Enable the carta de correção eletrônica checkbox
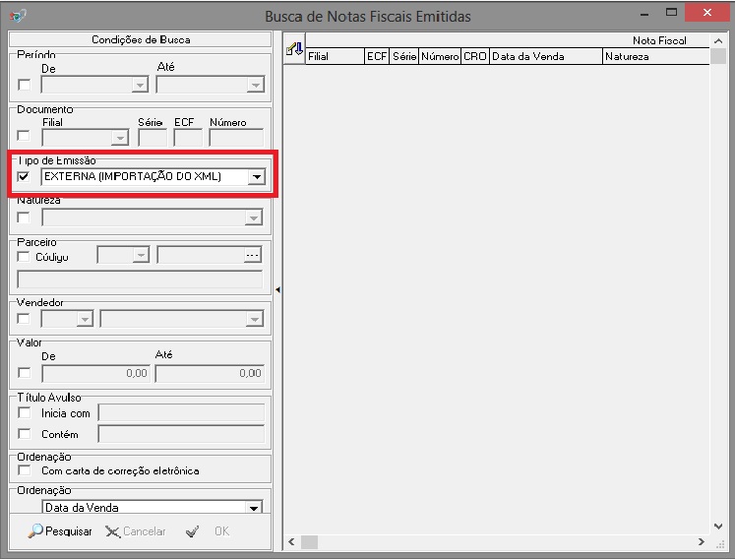This screenshot has width=735, height=560. (x=24, y=470)
